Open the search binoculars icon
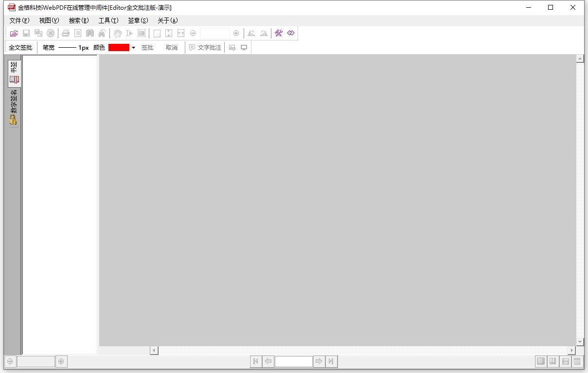The image size is (588, 373). tap(90, 33)
